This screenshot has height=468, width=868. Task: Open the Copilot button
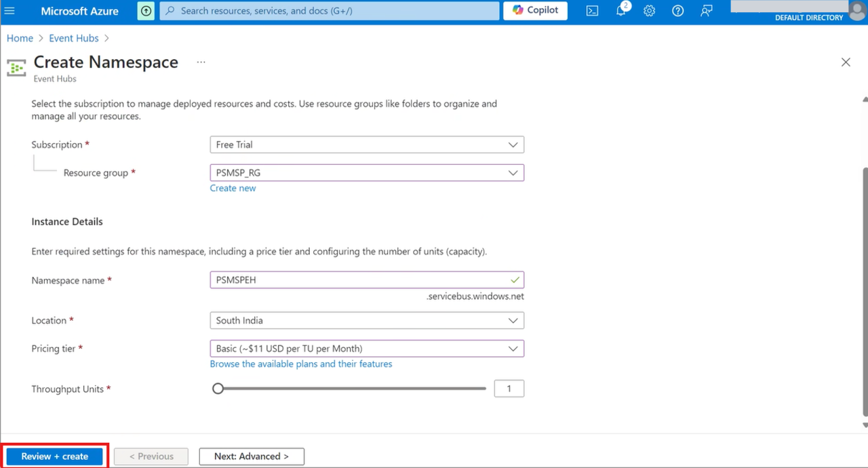[535, 11]
